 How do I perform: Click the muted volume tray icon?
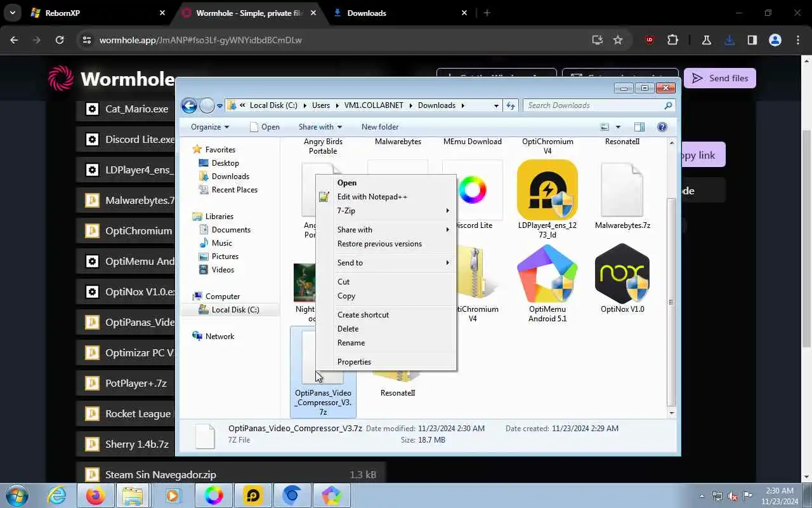click(733, 496)
